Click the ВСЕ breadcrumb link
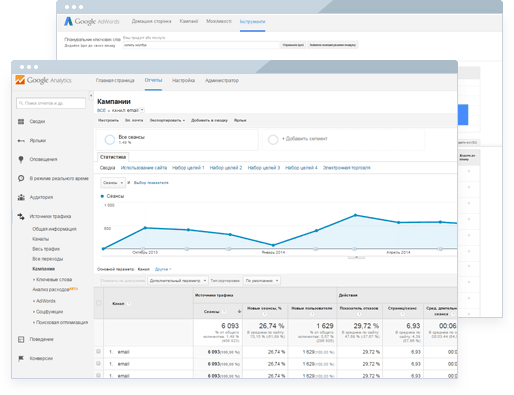Viewport: 514px width, 395px height. 101,110
